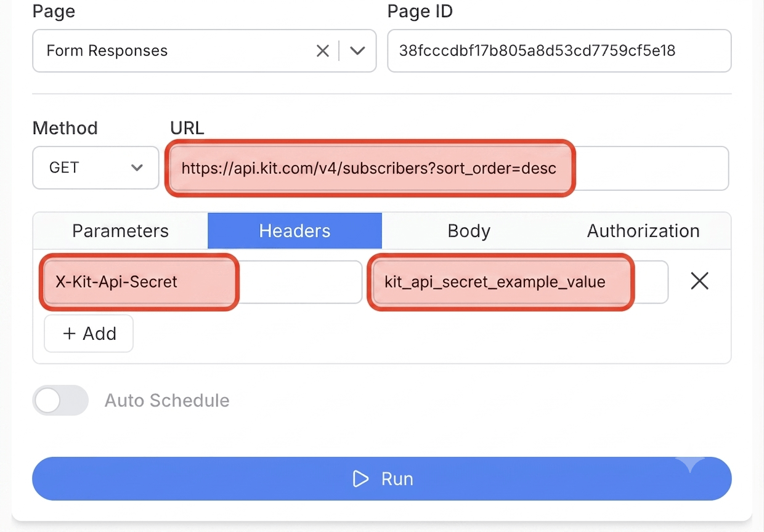Click the X-Kit-Api-Secret header name field

[x=203, y=282]
